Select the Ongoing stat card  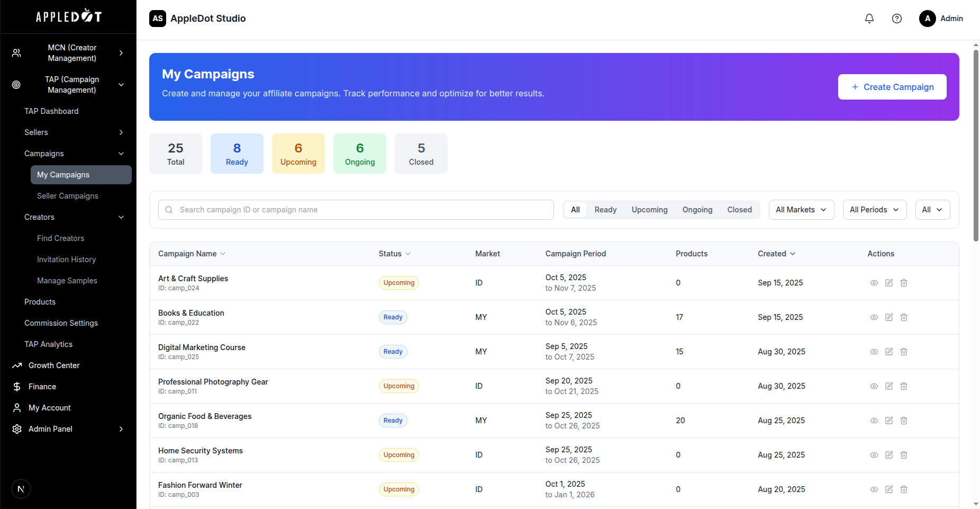coord(360,154)
